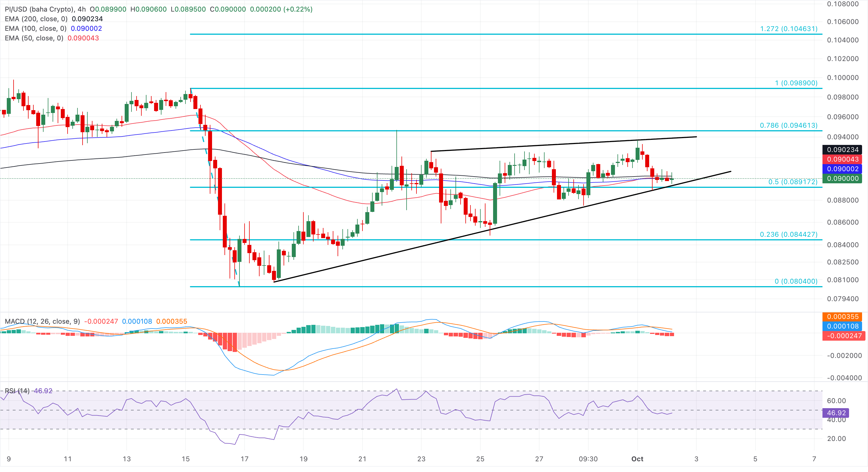Click the 09:30 time axis label
Viewport: 868px width, 472px height.
(x=588, y=459)
